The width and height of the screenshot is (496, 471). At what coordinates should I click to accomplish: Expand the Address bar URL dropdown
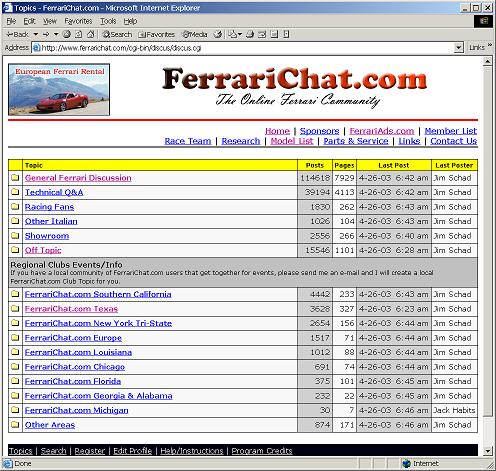[x=459, y=48]
